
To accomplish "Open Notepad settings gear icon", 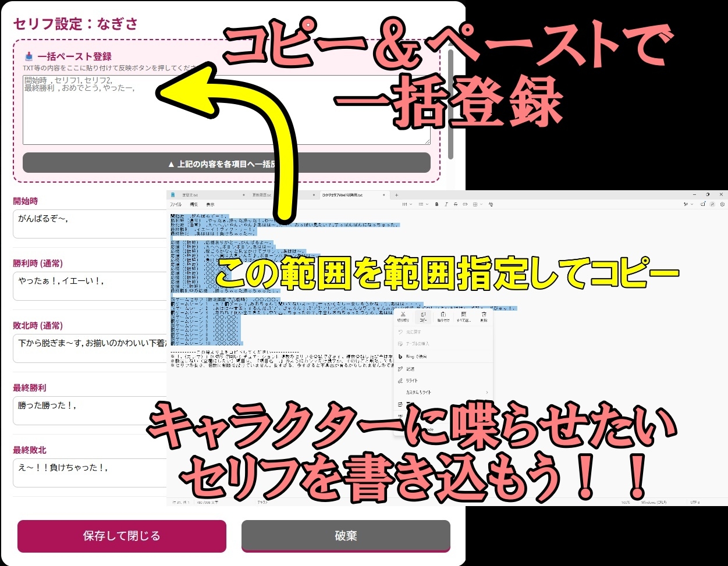I will pos(722,204).
